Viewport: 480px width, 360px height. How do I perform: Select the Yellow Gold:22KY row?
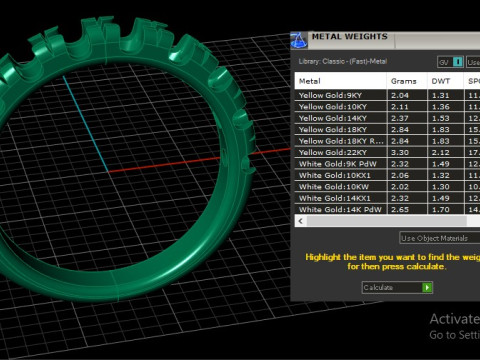(387, 152)
